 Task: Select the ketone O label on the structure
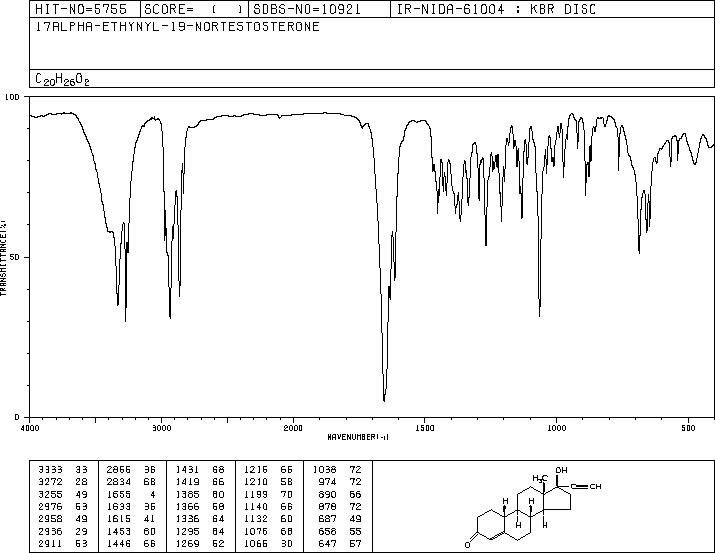tap(467, 545)
